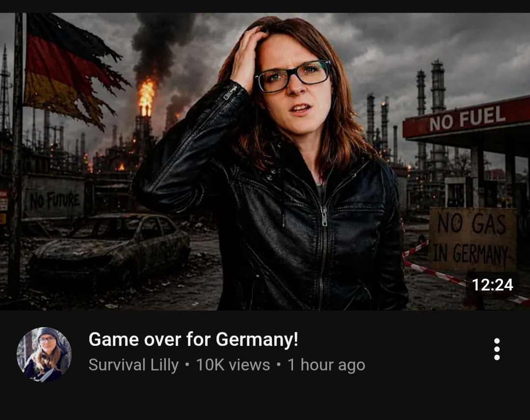
Task: Click the woman's black glasses in thumbnail
Action: pyautogui.click(x=292, y=77)
